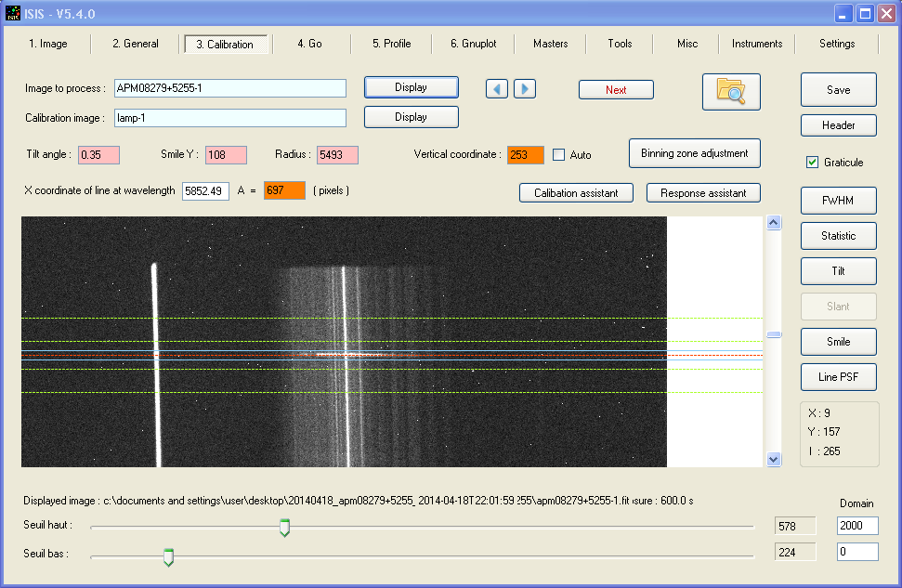The height and width of the screenshot is (588, 902).
Task: Select the 3. Calibration tab
Action: point(225,45)
